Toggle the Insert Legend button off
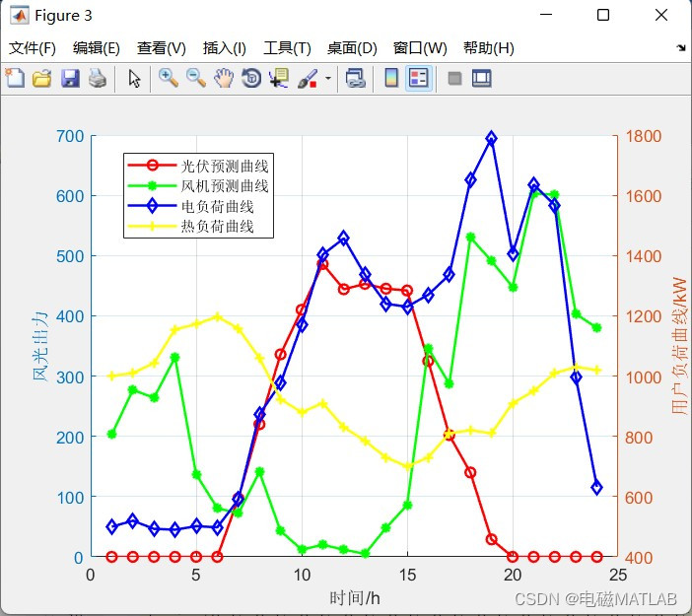The image size is (692, 616). 419,79
